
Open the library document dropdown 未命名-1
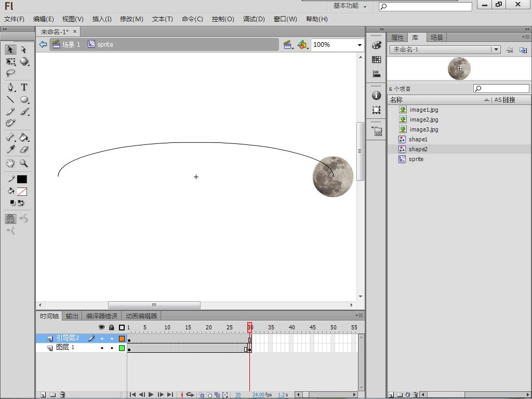496,49
